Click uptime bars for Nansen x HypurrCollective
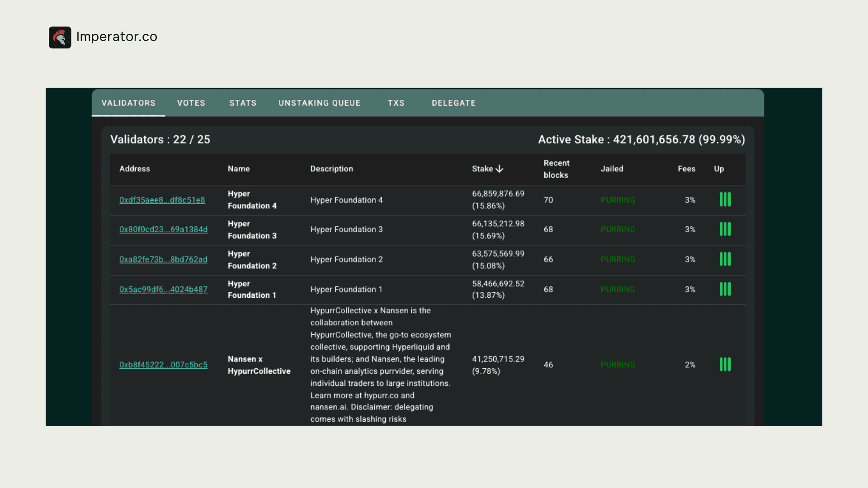This screenshot has width=868, height=488. click(x=725, y=365)
